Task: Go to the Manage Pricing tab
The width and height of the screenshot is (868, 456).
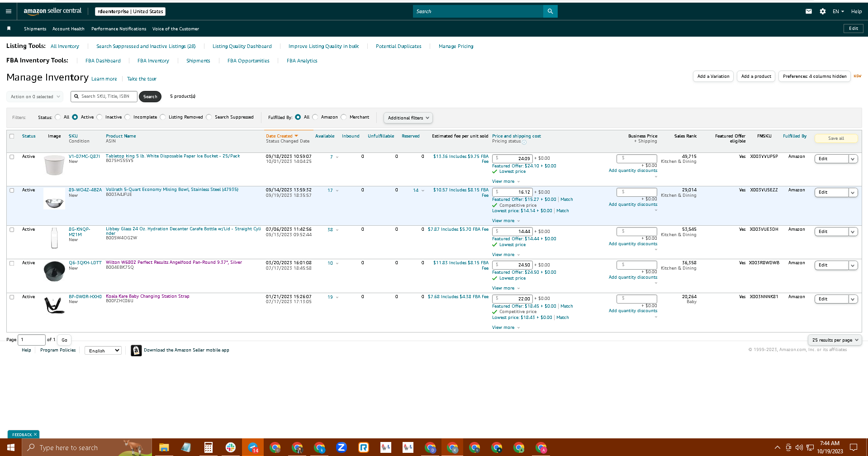Action: [x=456, y=46]
